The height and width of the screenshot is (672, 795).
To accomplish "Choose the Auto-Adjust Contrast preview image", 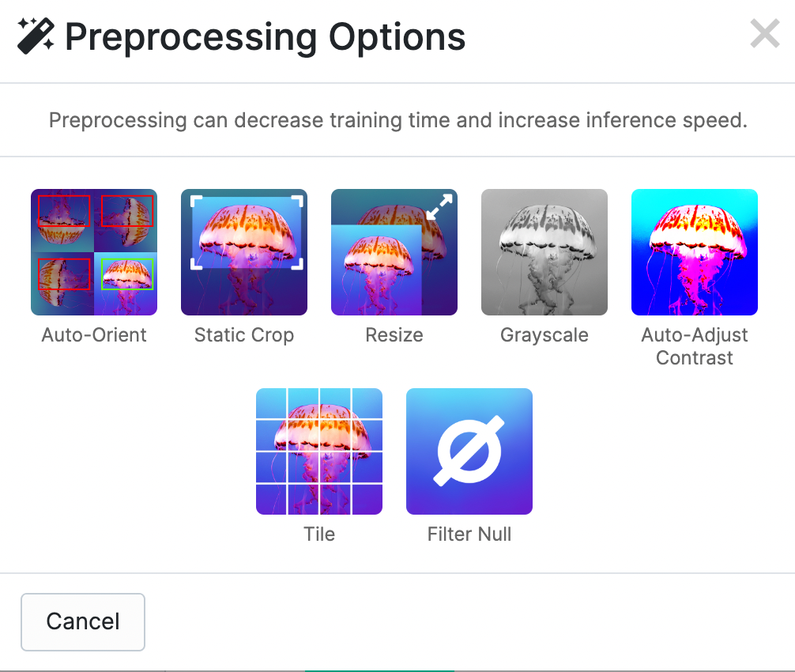I will click(694, 252).
